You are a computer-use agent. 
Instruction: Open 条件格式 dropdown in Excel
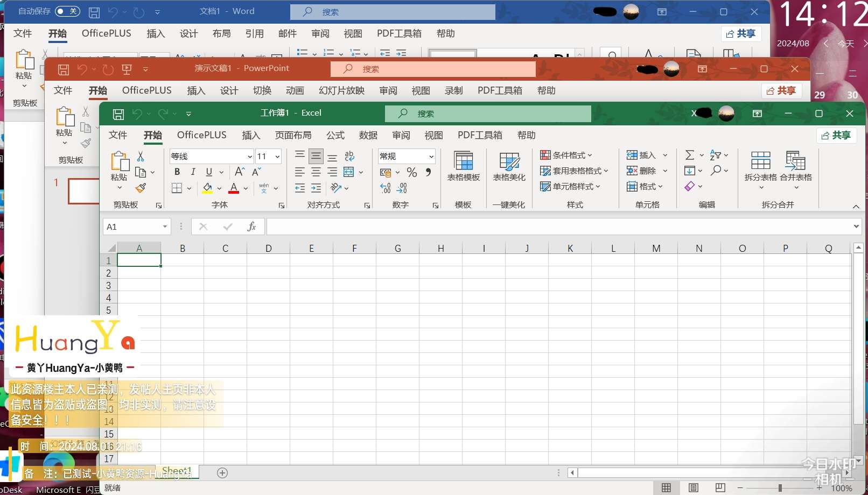(566, 155)
